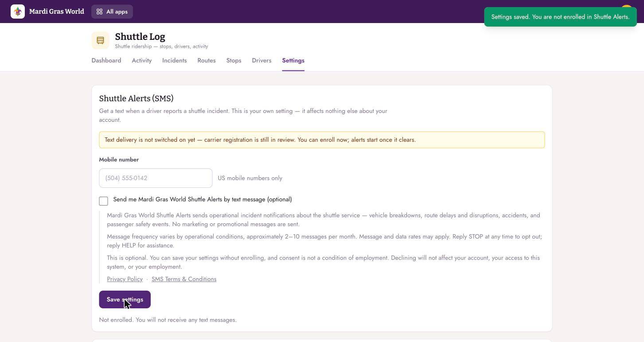Select the Settings tab

(293, 61)
